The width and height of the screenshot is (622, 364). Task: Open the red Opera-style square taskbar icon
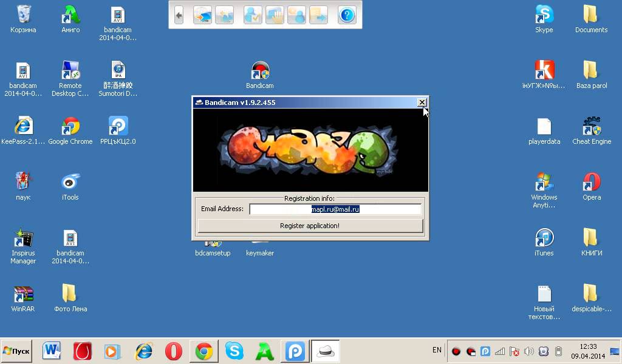[83, 351]
